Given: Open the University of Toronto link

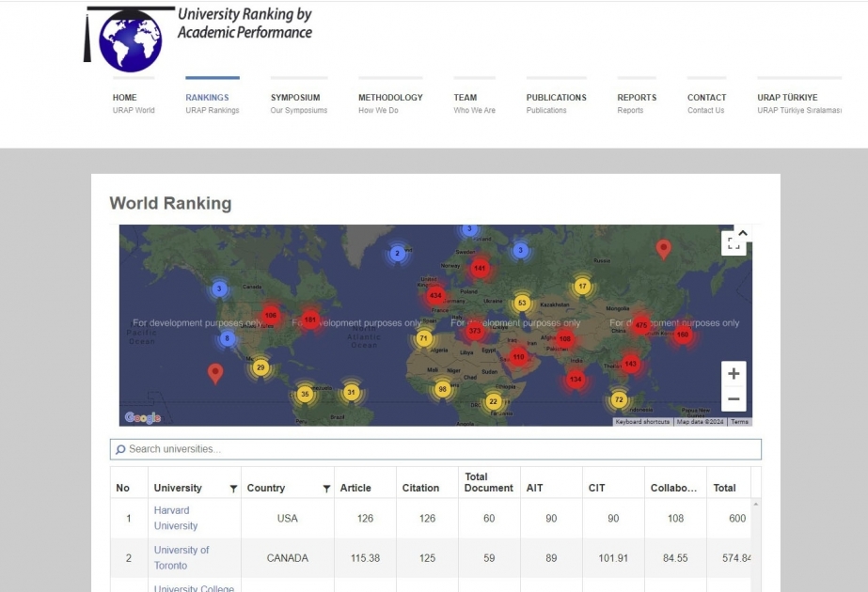Looking at the screenshot, I should (181, 557).
